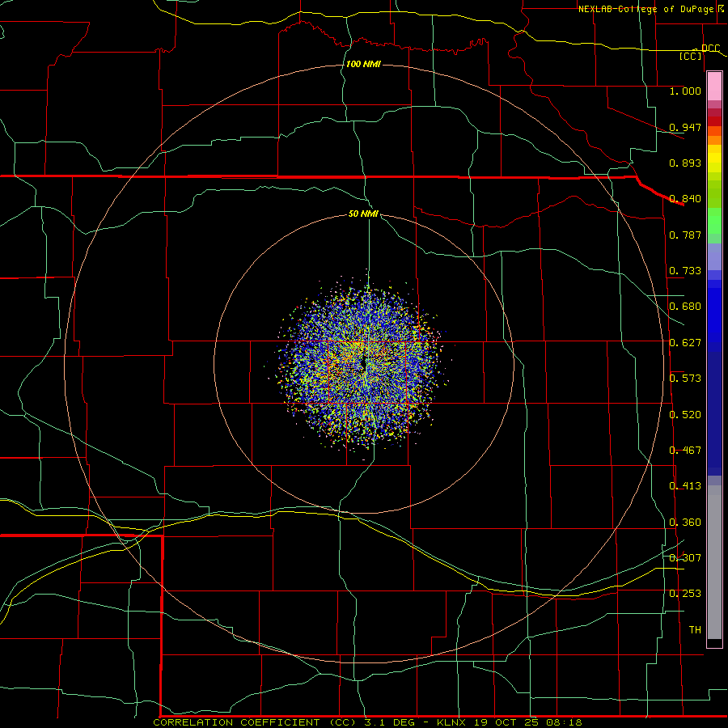The height and width of the screenshot is (728, 728).
Task: Click the 0.733 scale value
Action: click(x=685, y=271)
